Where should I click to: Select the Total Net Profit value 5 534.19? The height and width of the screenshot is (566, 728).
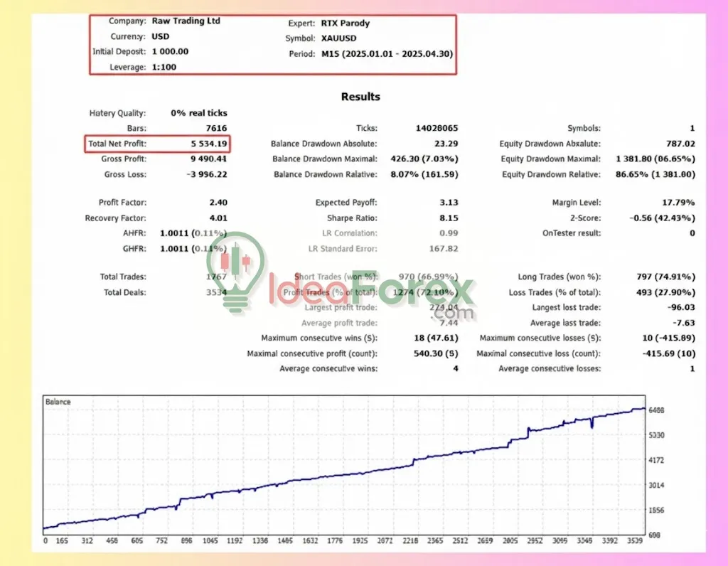198,144
